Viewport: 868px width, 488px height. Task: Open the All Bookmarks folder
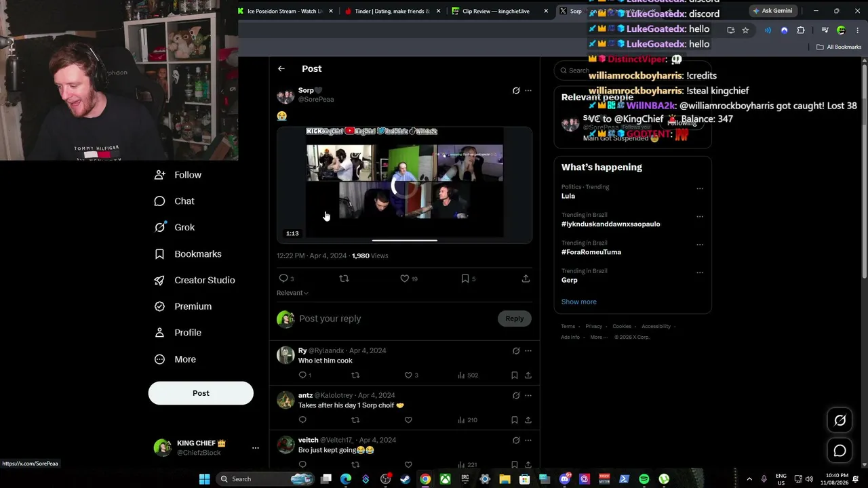[x=839, y=47]
